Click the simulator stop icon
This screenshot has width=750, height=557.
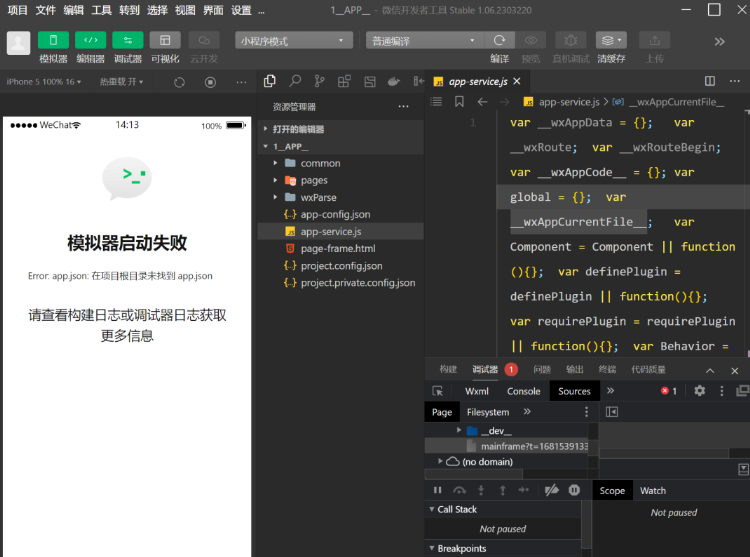tap(210, 82)
